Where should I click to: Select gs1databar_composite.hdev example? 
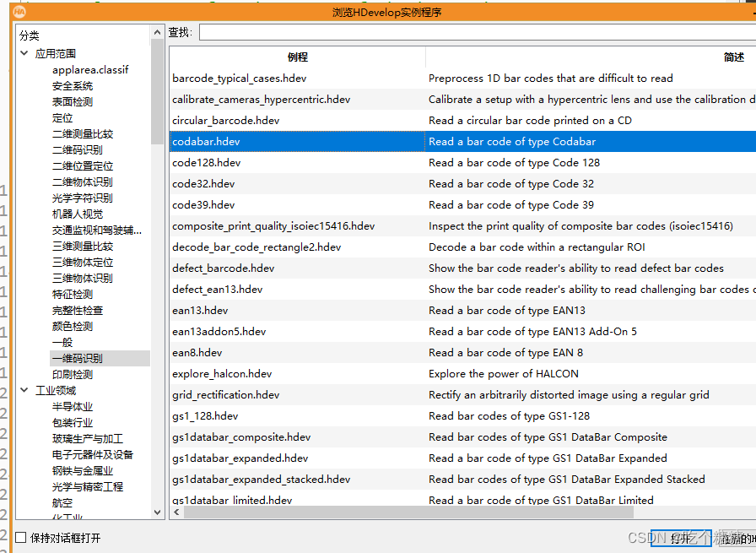(241, 437)
